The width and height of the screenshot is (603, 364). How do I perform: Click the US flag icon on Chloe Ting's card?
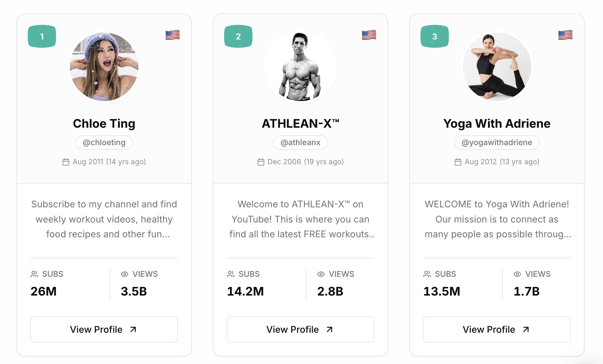coord(172,35)
